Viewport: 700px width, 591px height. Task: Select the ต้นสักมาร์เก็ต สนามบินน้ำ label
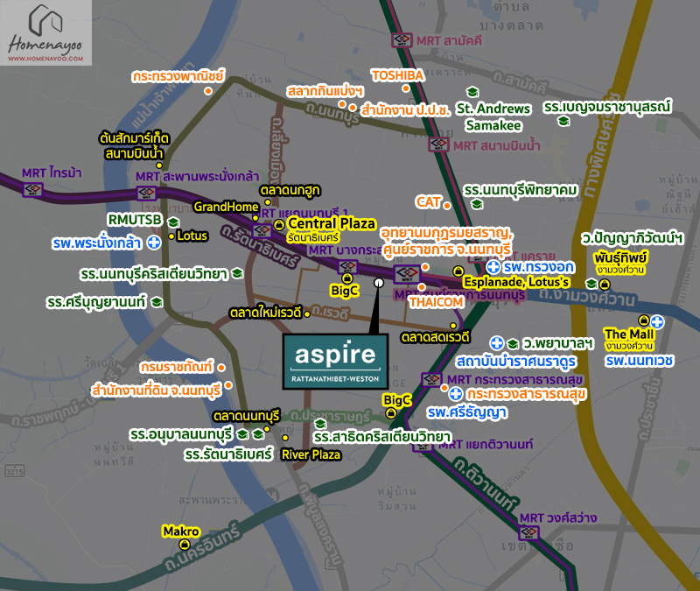(x=135, y=145)
